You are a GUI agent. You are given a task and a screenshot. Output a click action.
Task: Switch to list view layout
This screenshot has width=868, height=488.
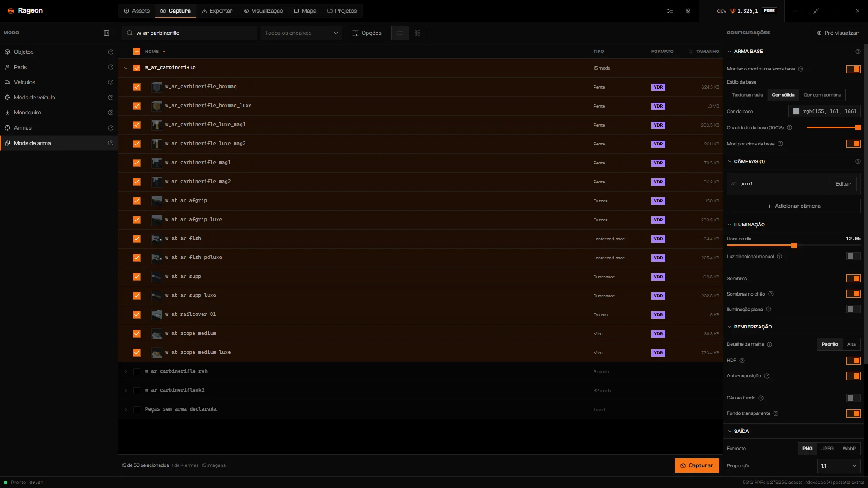[x=400, y=33]
